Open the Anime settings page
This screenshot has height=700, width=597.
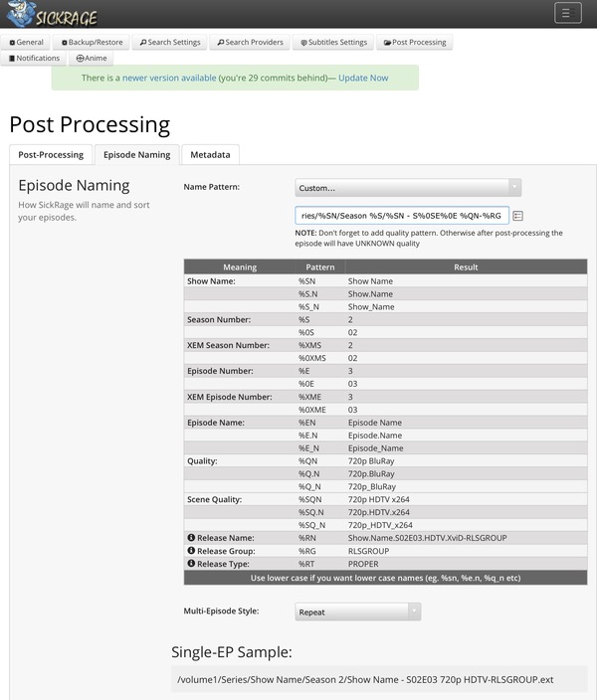click(x=92, y=59)
